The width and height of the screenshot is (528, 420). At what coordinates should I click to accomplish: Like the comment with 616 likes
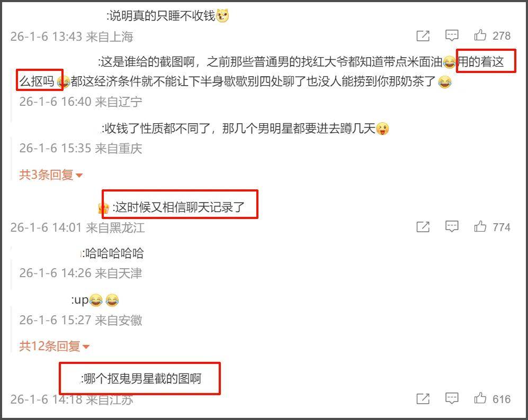click(x=480, y=398)
